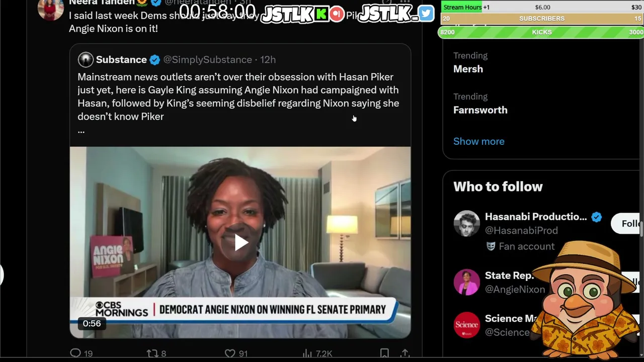Screen dimensions: 644x362
Task: Click the @HasanabiProd handle
Action: 521,230
